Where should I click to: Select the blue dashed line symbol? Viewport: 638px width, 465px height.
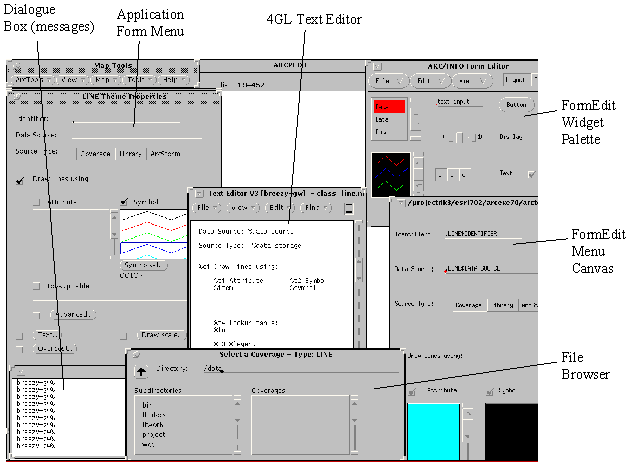(x=154, y=248)
